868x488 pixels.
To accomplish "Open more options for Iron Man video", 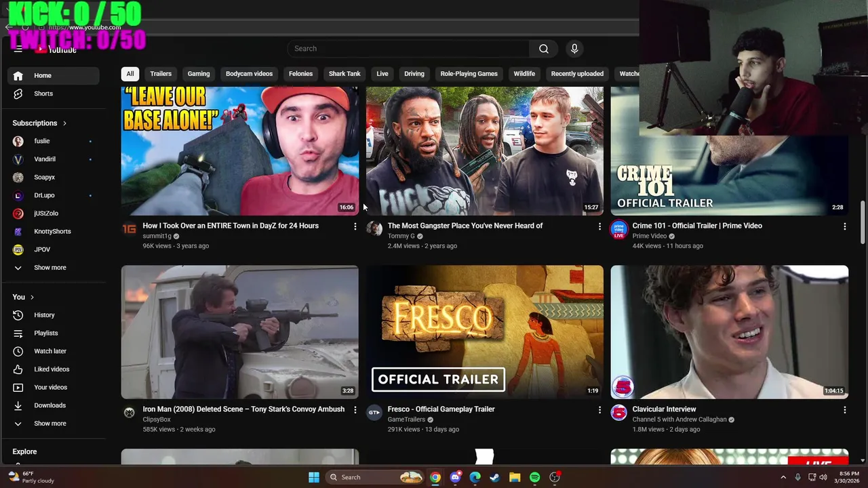I will pos(355,410).
